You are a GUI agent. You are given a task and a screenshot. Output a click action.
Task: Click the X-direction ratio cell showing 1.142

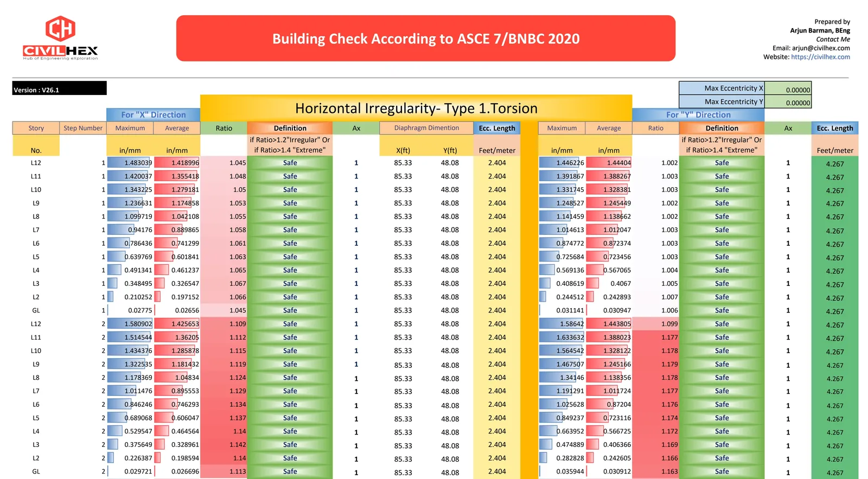[x=224, y=445]
